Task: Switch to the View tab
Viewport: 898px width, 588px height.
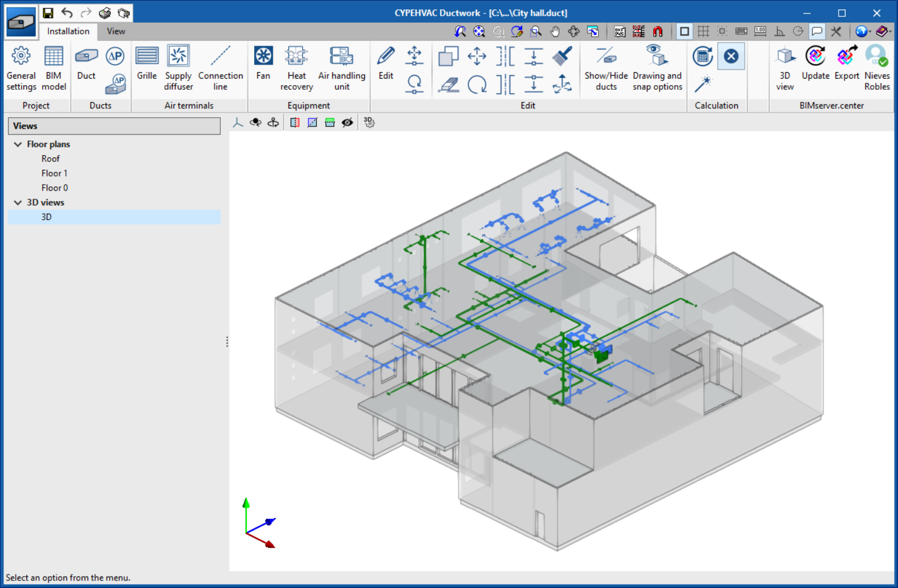Action: [x=115, y=31]
